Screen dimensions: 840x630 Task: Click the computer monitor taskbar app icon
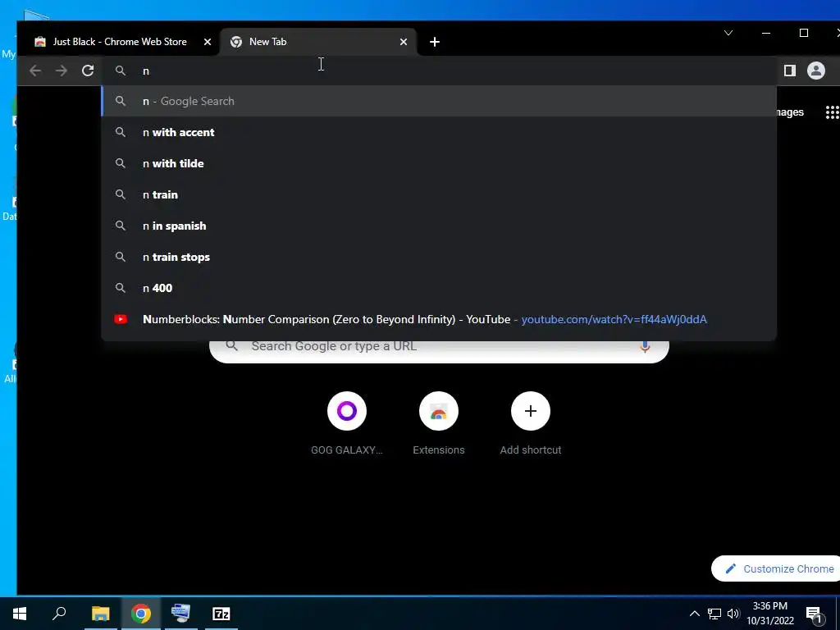(181, 614)
